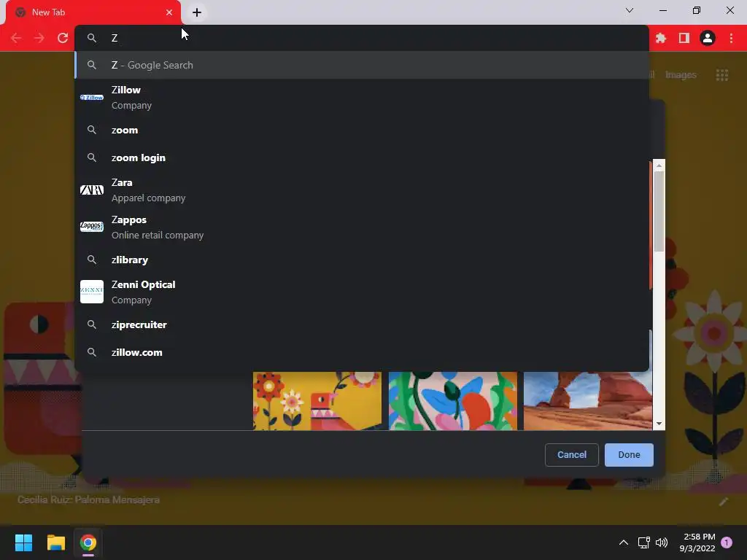
Task: Open Chrome three-dot menu
Action: [x=731, y=38]
